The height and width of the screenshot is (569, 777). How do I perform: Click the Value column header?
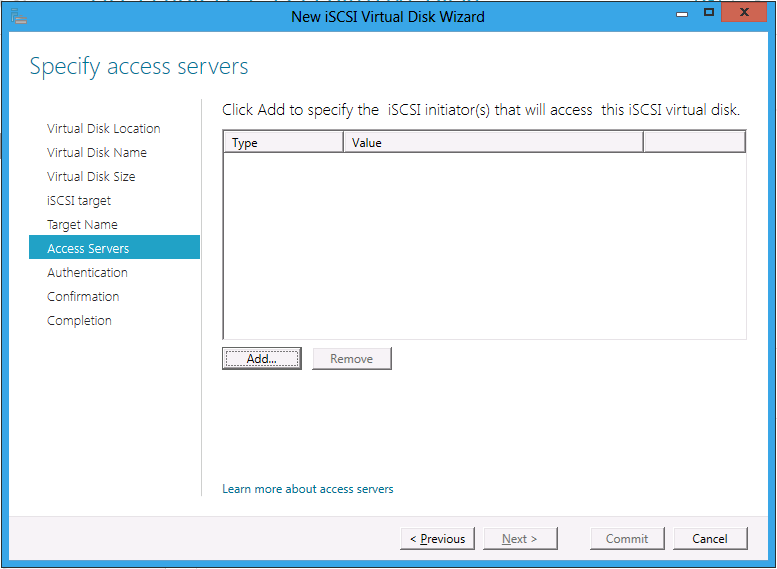coord(494,142)
